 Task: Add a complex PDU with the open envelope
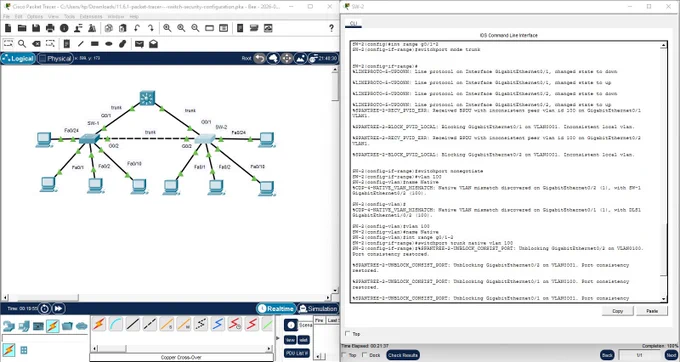click(x=153, y=44)
